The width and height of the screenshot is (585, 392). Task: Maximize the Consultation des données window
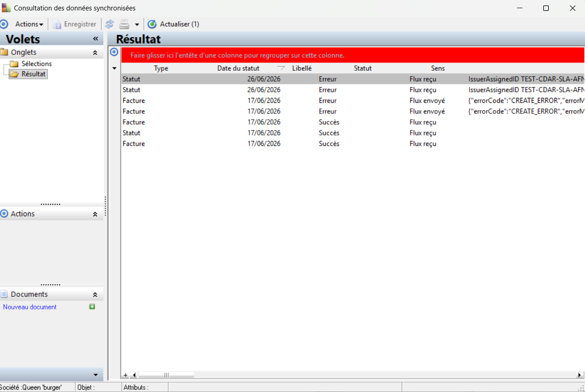click(546, 8)
